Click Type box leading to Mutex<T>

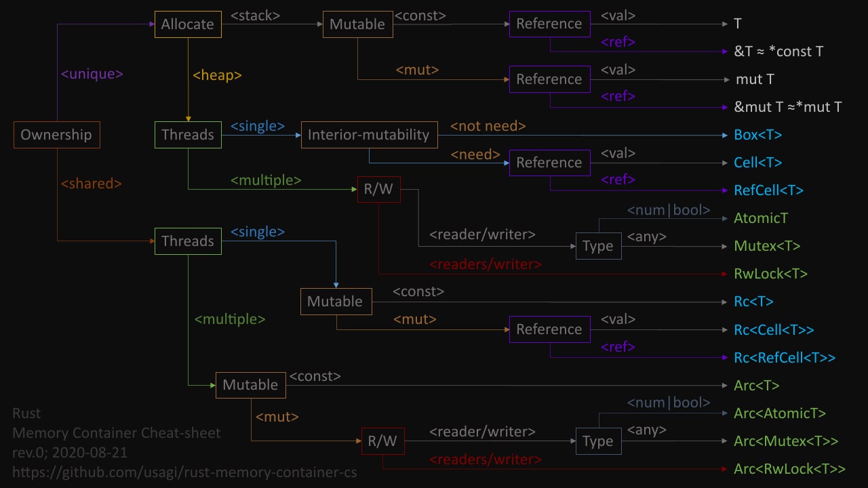[598, 246]
